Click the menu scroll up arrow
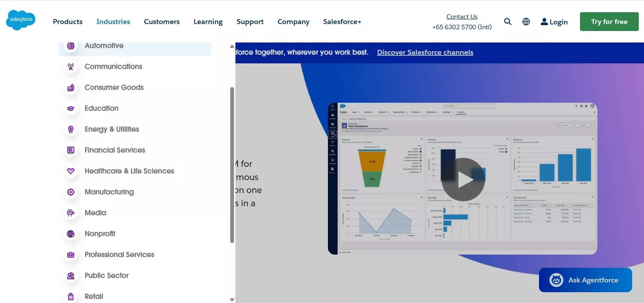Viewport: 644px width, 303px height. (232, 46)
